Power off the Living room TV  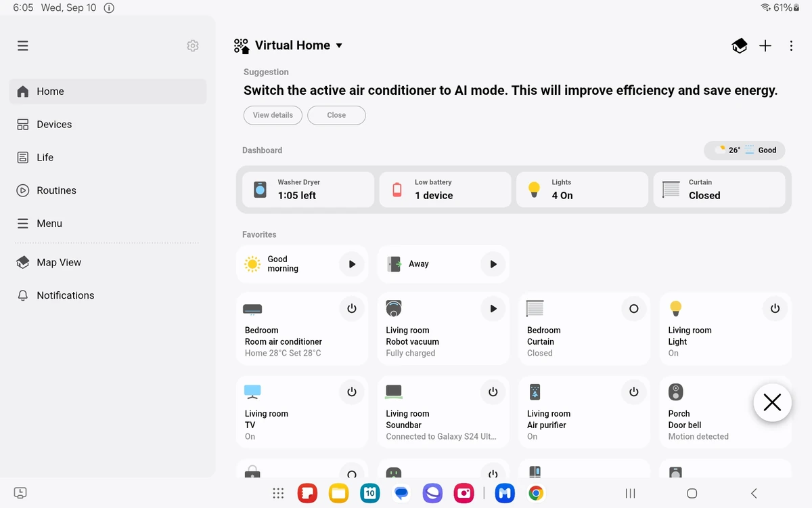click(x=351, y=391)
